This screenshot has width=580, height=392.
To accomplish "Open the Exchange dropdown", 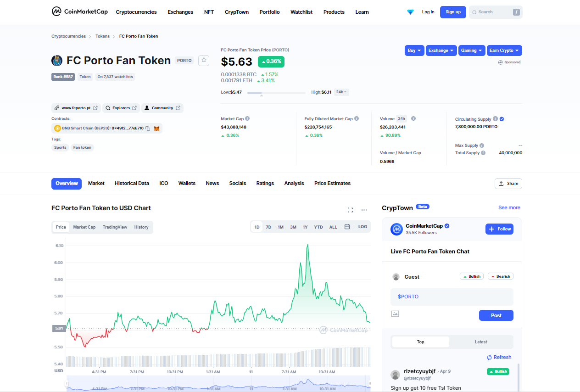I will [441, 50].
